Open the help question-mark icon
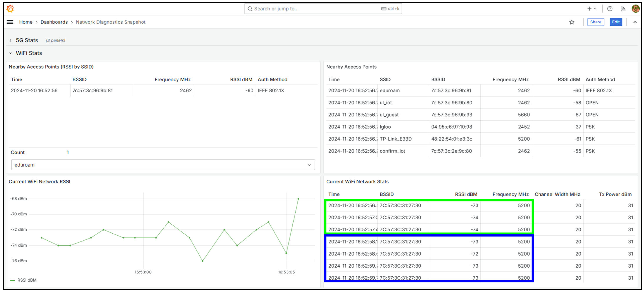644x294 pixels. 610,9
